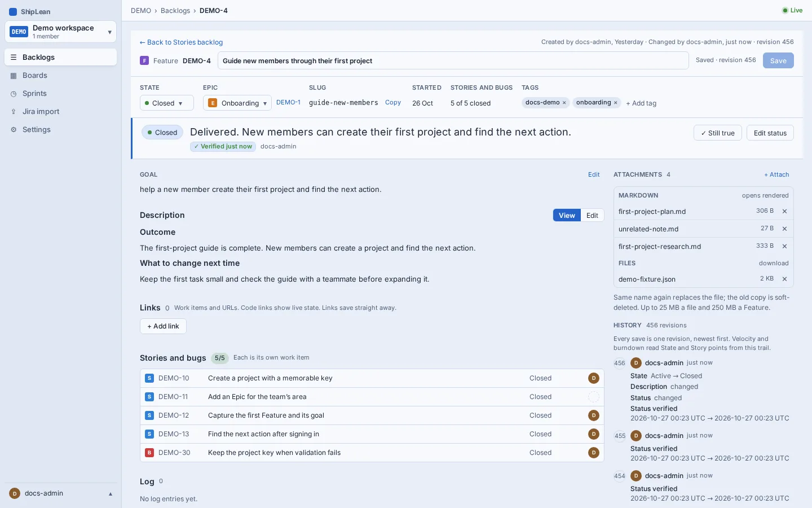
Task: Click Add tag
Action: point(641,103)
